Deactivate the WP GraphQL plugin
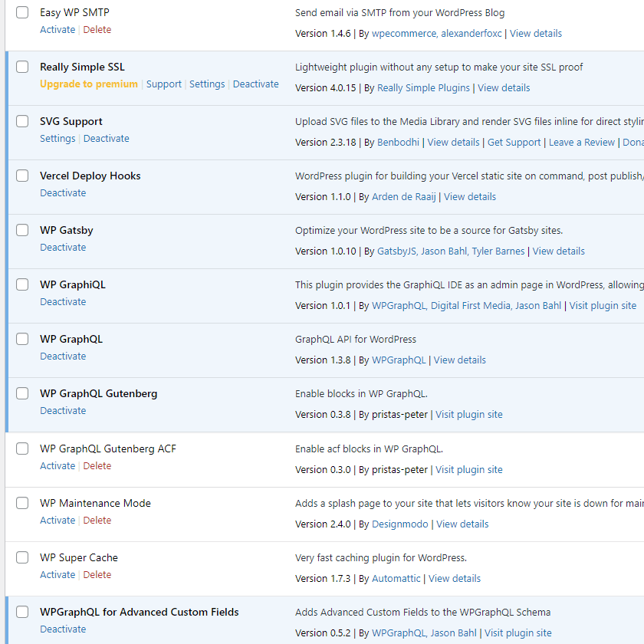 coord(63,356)
